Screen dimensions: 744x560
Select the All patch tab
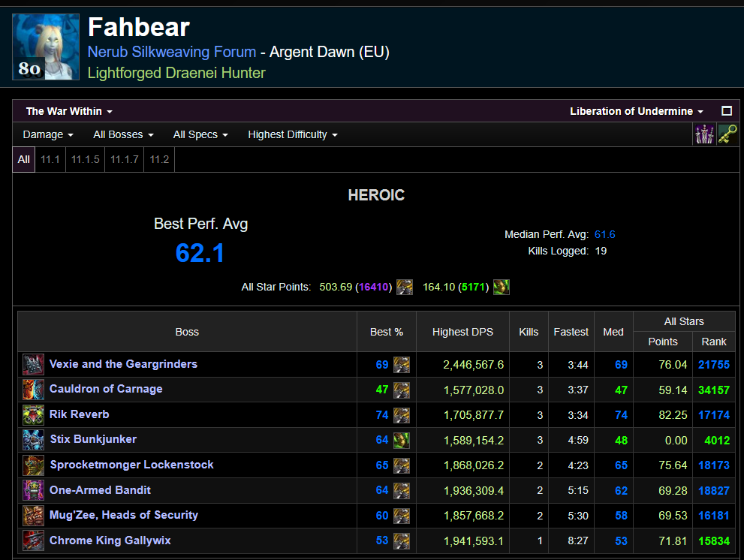click(24, 159)
